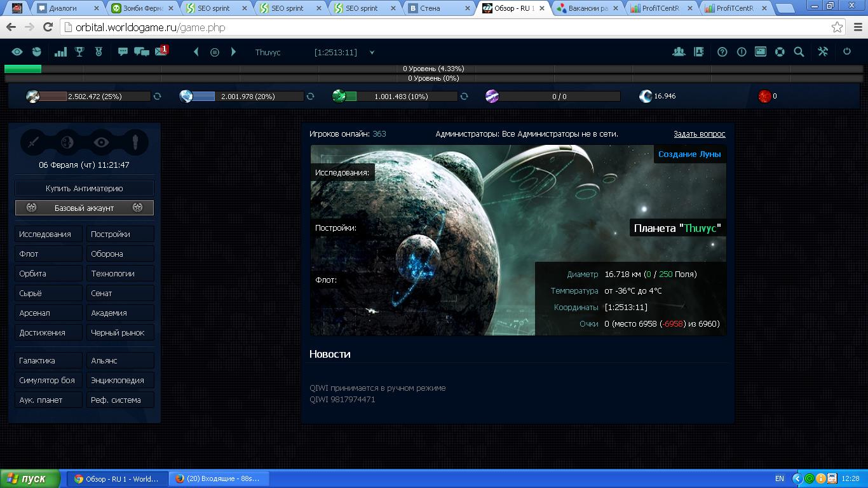Click the power logout icon
868x488 pixels.
[847, 52]
